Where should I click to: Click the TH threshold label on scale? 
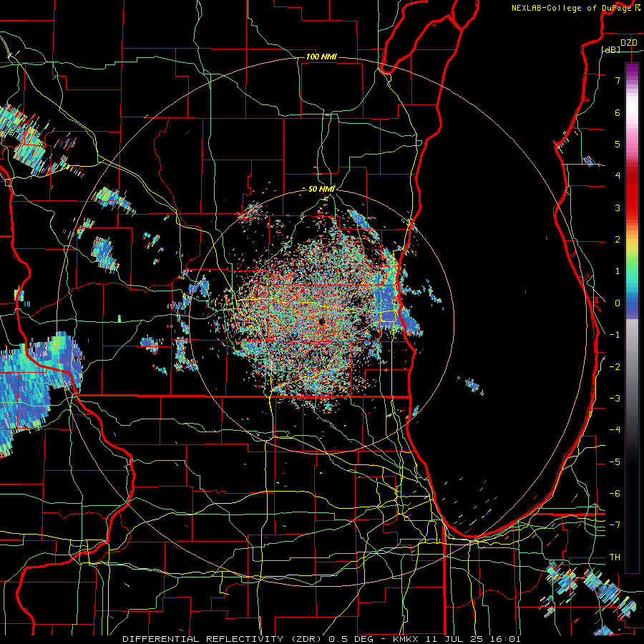615,557
